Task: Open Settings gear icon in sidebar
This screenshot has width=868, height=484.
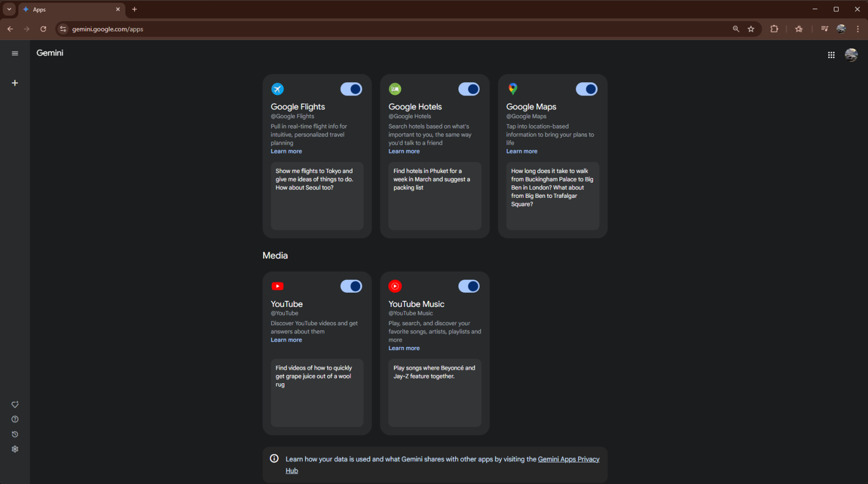Action: pyautogui.click(x=15, y=449)
